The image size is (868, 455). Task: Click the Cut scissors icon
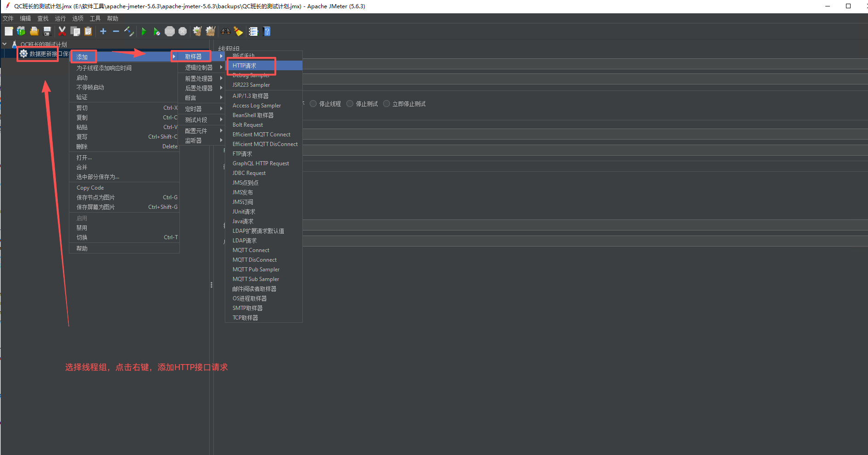[62, 31]
